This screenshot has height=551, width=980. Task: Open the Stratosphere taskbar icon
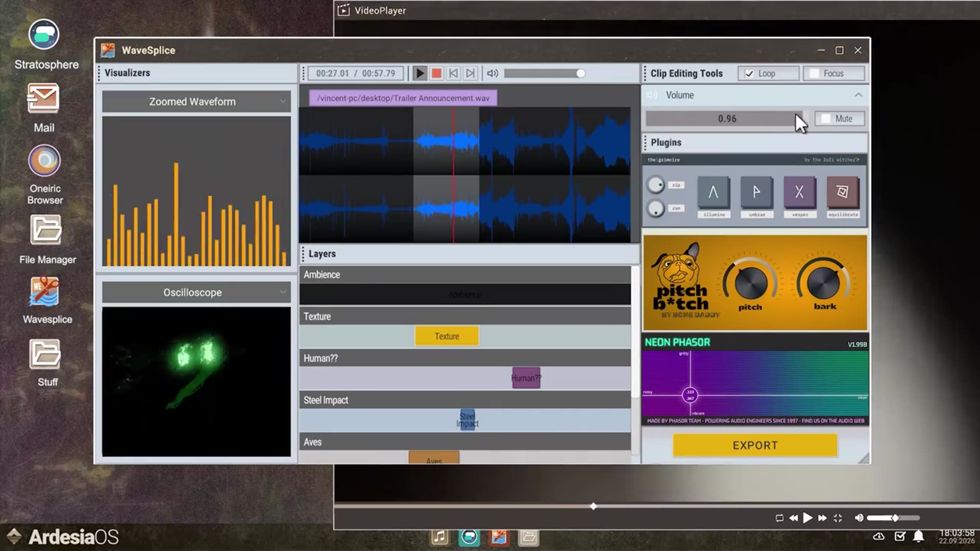pyautogui.click(x=469, y=537)
